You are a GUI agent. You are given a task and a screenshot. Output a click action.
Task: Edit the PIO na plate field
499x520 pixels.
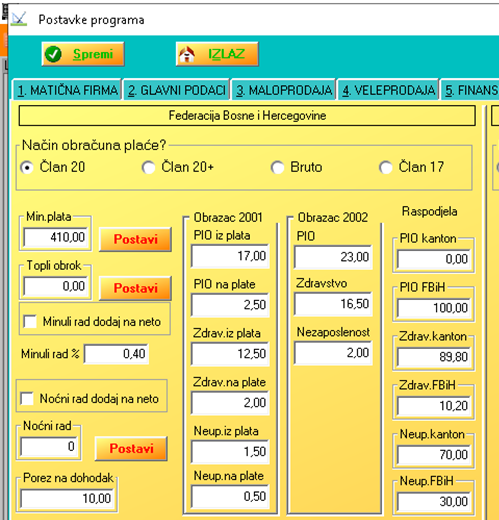tap(230, 305)
